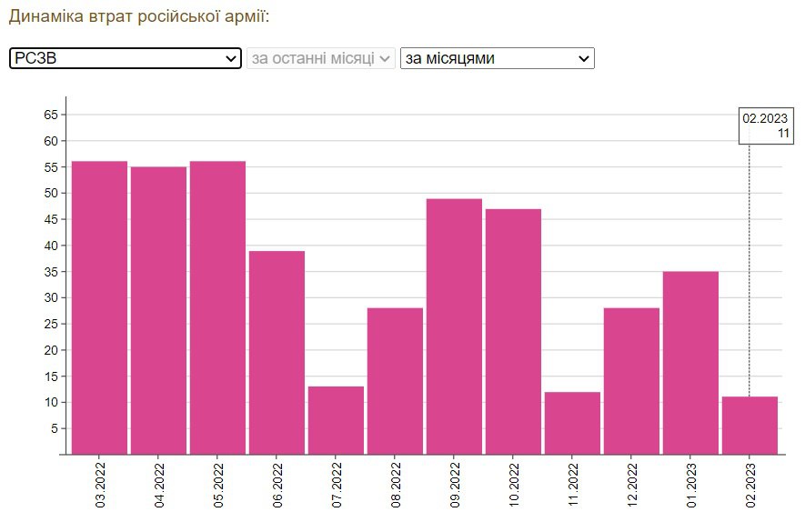Click the 08.2022 bar
The height and width of the screenshot is (532, 805).
click(x=396, y=381)
